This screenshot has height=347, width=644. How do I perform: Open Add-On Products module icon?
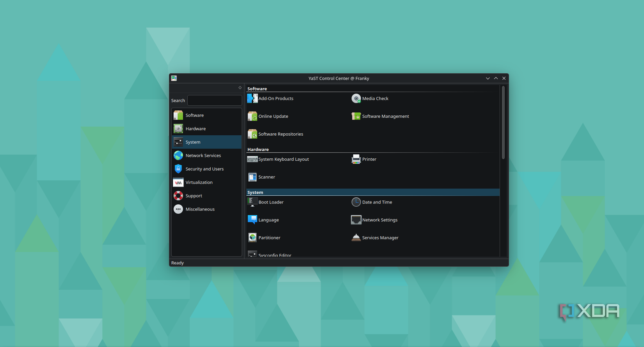pyautogui.click(x=253, y=98)
